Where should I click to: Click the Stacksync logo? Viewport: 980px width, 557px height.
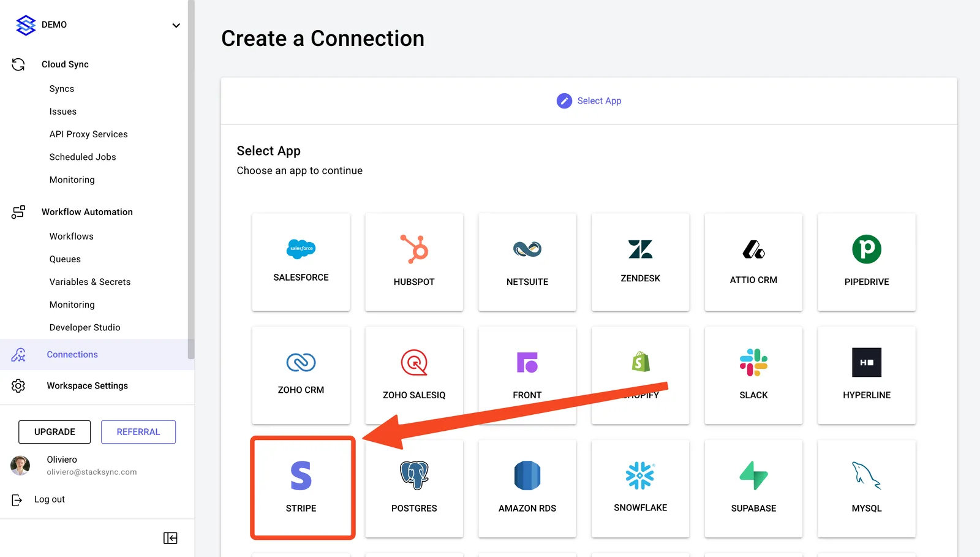click(x=26, y=25)
